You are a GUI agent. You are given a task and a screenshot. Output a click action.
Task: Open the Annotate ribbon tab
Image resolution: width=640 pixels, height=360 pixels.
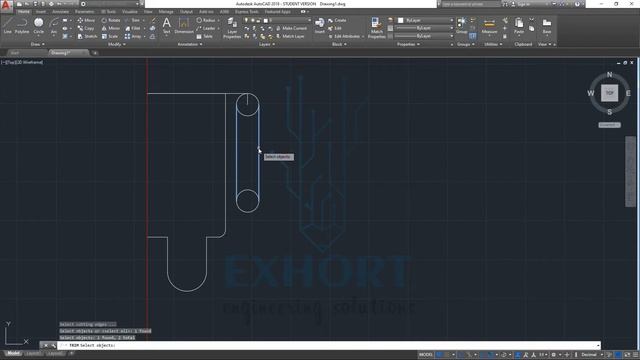click(60, 12)
